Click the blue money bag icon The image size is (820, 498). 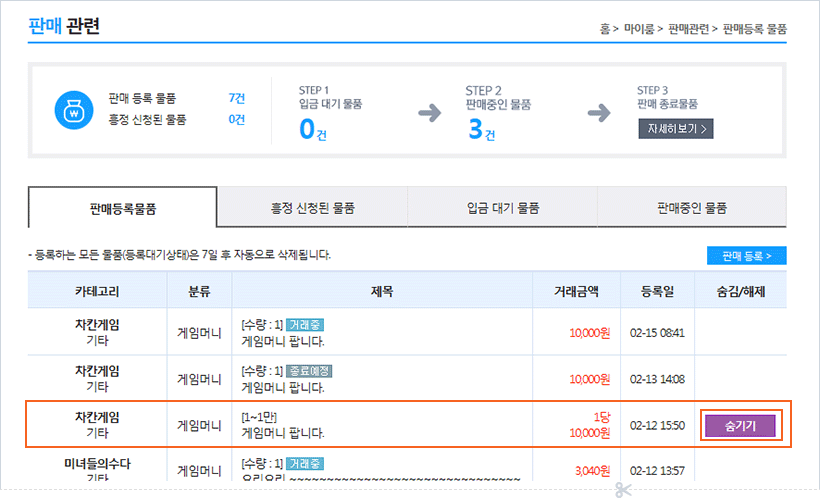pos(74,110)
